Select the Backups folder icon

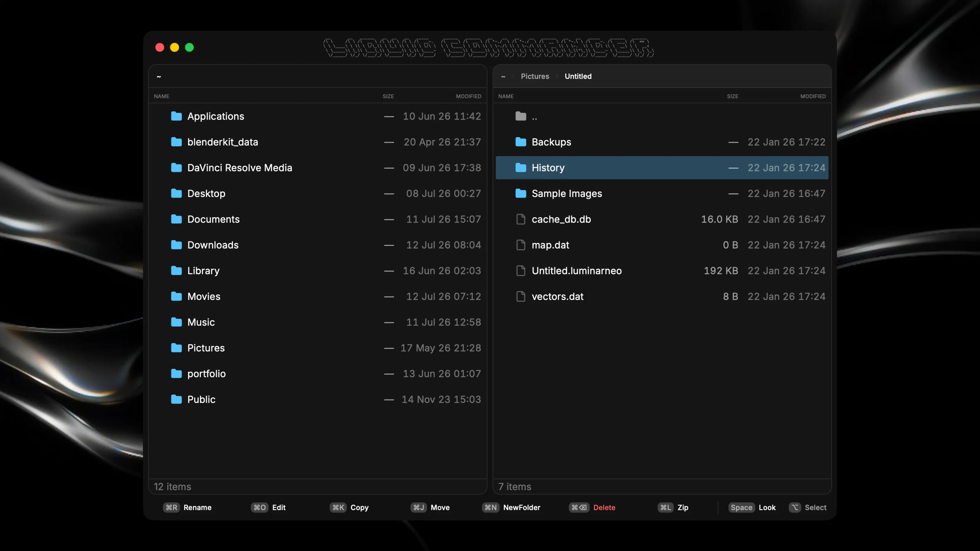[521, 142]
